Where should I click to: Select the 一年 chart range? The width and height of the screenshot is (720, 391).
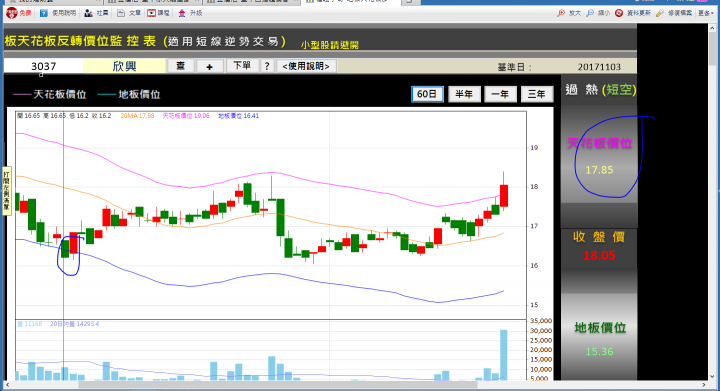pyautogui.click(x=500, y=94)
